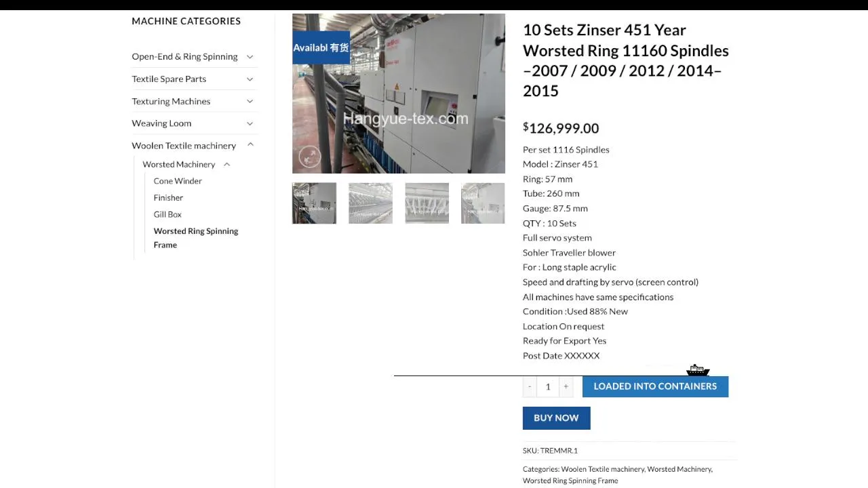This screenshot has height=488, width=868.
Task: Click the Sohler Traveller blower line
Action: [569, 253]
